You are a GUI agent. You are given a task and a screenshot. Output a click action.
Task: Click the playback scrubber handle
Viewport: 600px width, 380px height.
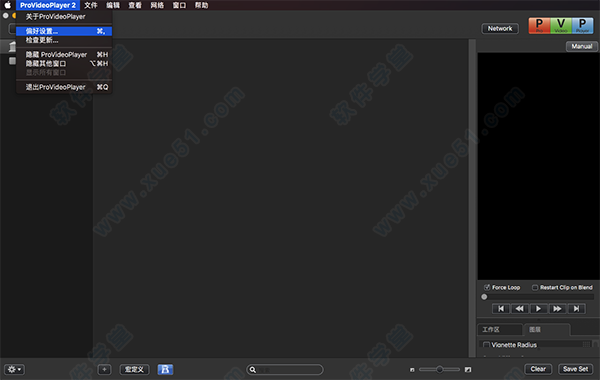484,297
